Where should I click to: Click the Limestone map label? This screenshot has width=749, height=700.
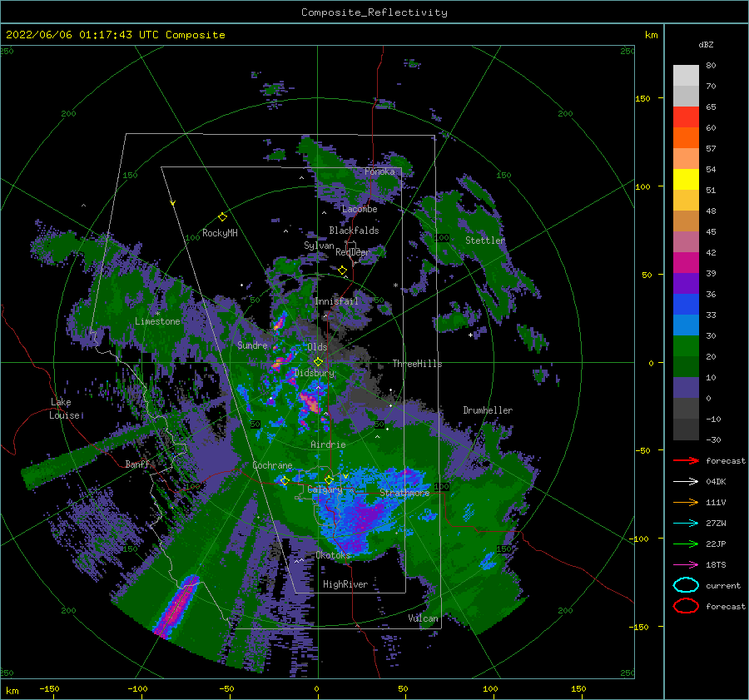pyautogui.click(x=157, y=321)
